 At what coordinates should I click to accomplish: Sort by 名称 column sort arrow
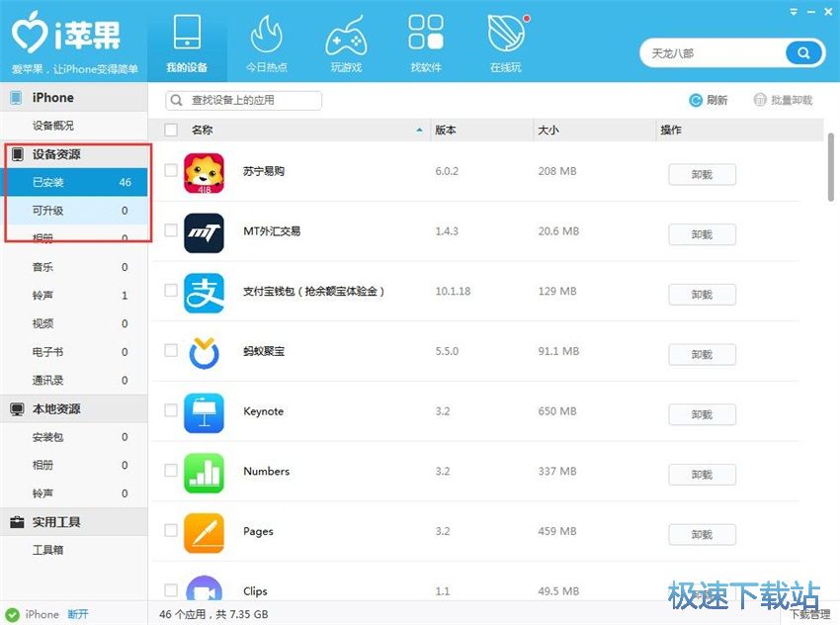pos(419,131)
